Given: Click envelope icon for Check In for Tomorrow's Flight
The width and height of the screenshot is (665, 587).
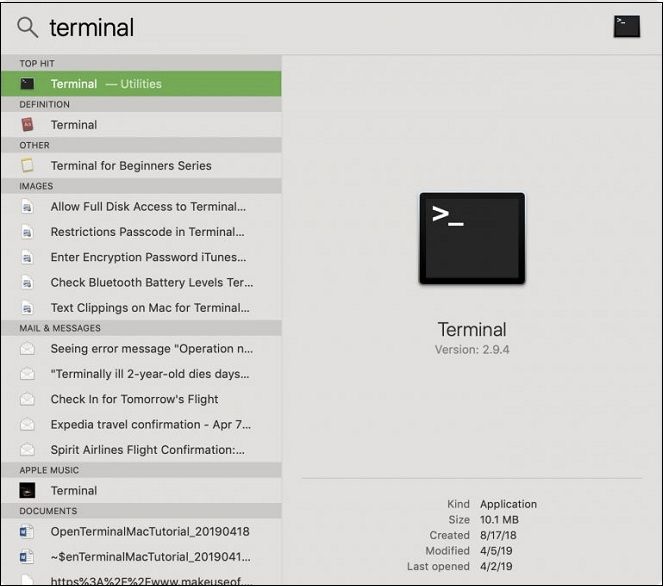Looking at the screenshot, I should click(x=27, y=399).
